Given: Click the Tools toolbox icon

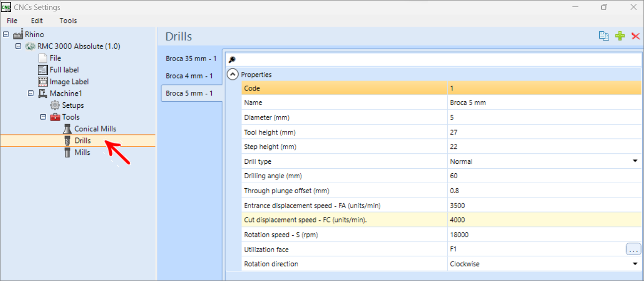Looking at the screenshot, I should 55,117.
